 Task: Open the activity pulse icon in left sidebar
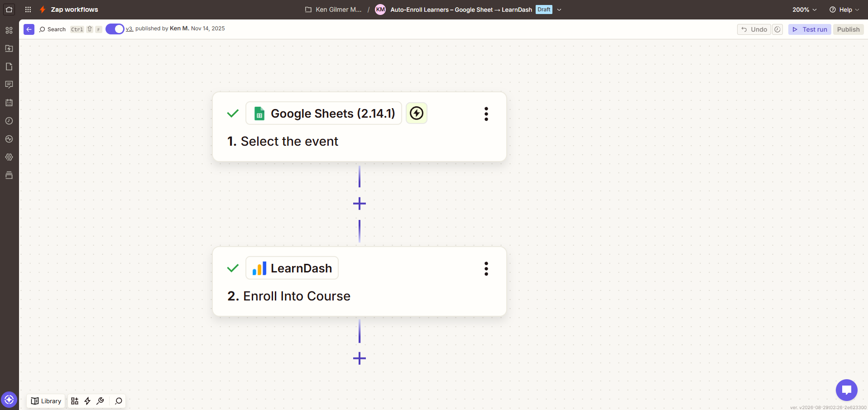point(9,139)
